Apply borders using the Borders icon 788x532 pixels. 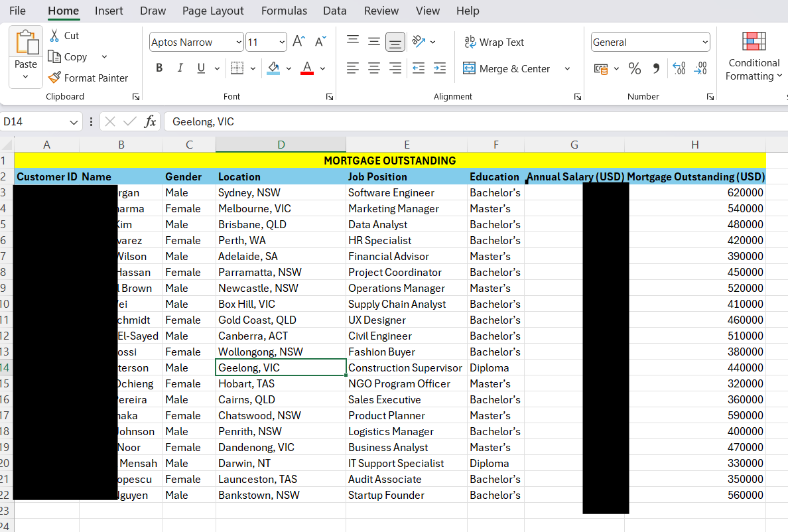pos(237,68)
